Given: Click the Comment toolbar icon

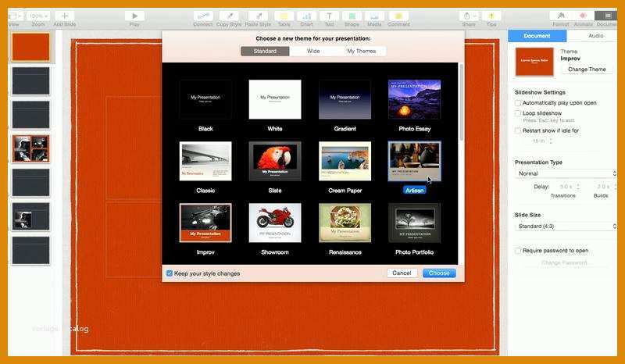Looking at the screenshot, I should pos(398,16).
